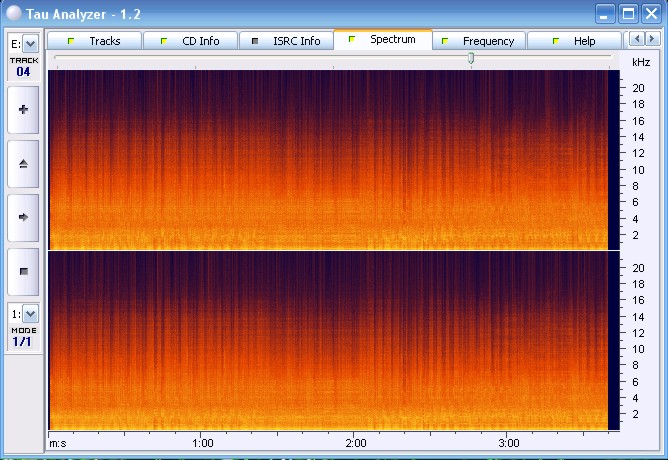Switch to the Tracks tab

tap(95, 41)
